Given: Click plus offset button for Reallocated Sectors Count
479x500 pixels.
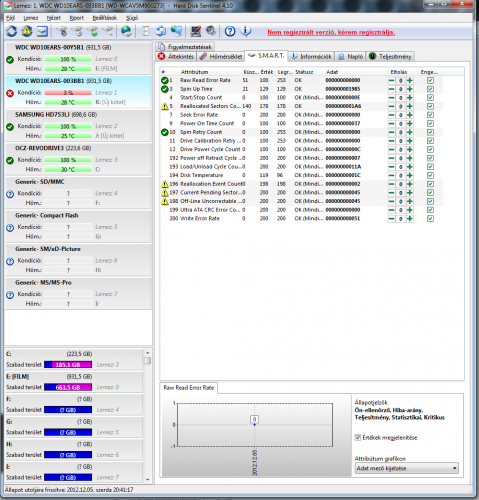Looking at the screenshot, I should 410,106.
